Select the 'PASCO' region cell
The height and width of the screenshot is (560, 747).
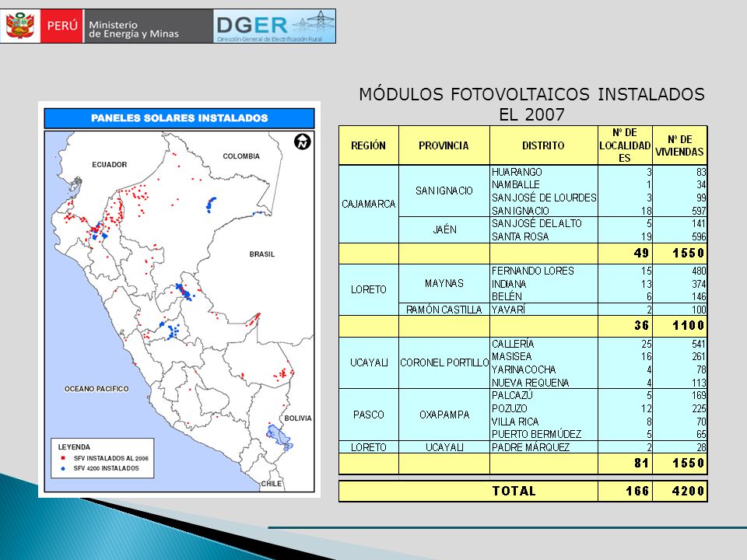point(368,415)
